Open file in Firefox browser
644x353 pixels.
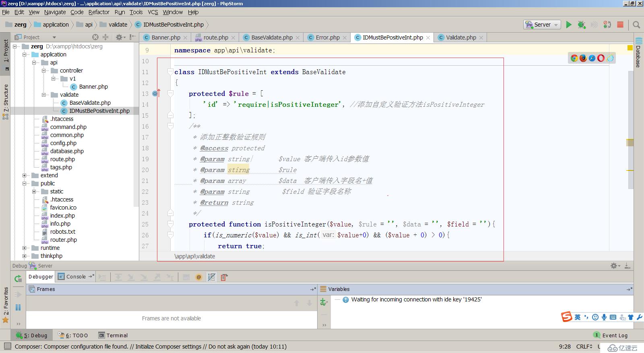pyautogui.click(x=583, y=58)
